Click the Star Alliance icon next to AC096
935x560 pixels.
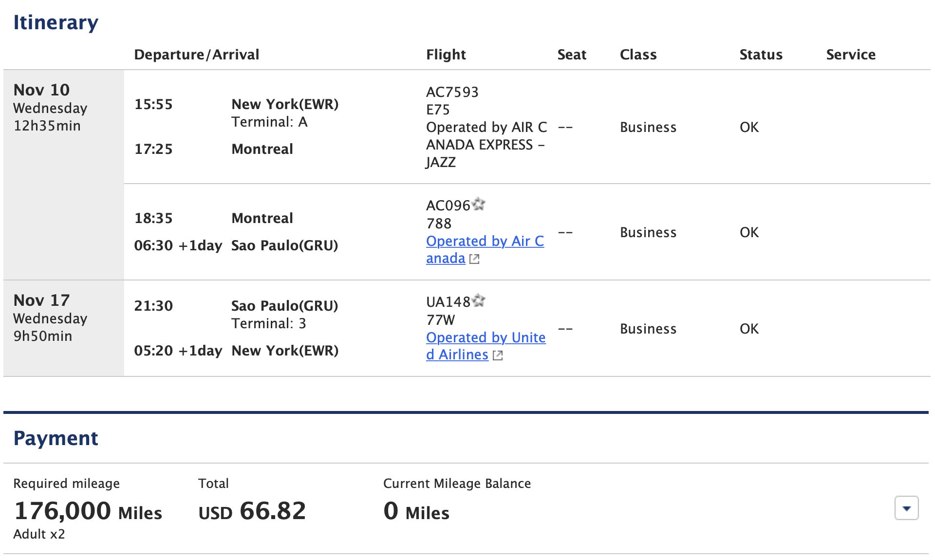480,205
